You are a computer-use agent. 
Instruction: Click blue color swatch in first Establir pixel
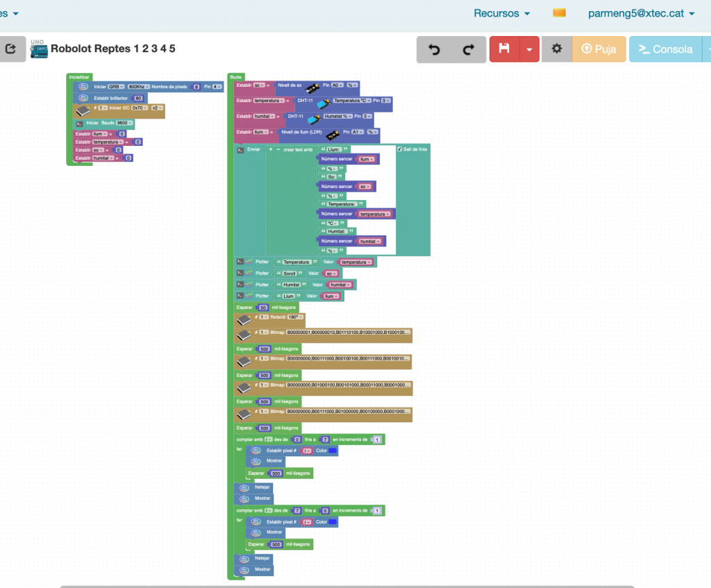(333, 451)
